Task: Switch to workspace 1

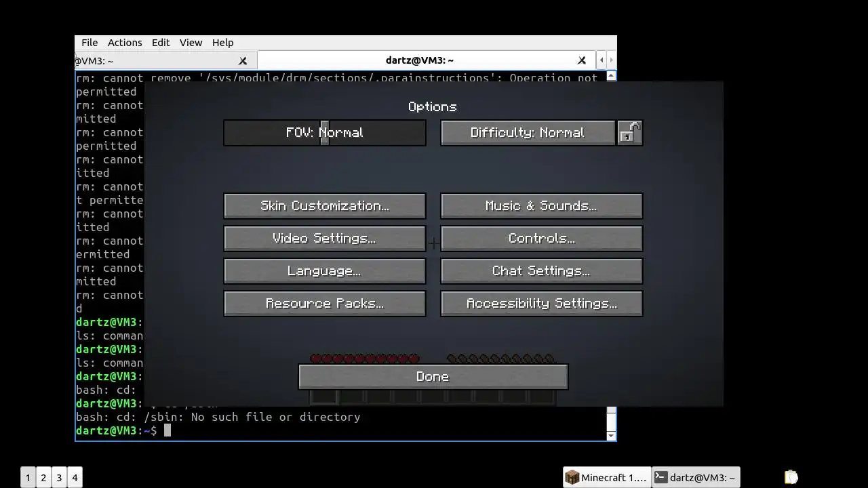Action: point(28,478)
